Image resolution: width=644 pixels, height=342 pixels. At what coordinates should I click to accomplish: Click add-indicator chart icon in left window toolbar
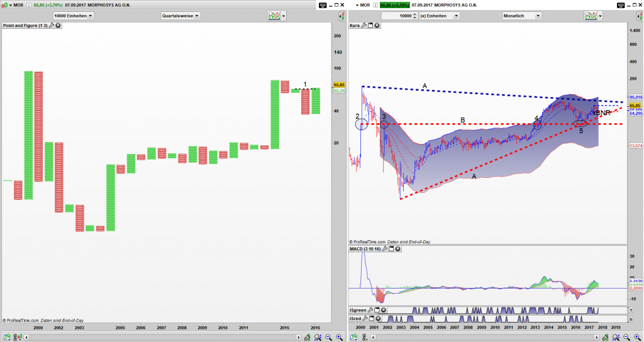tap(274, 16)
